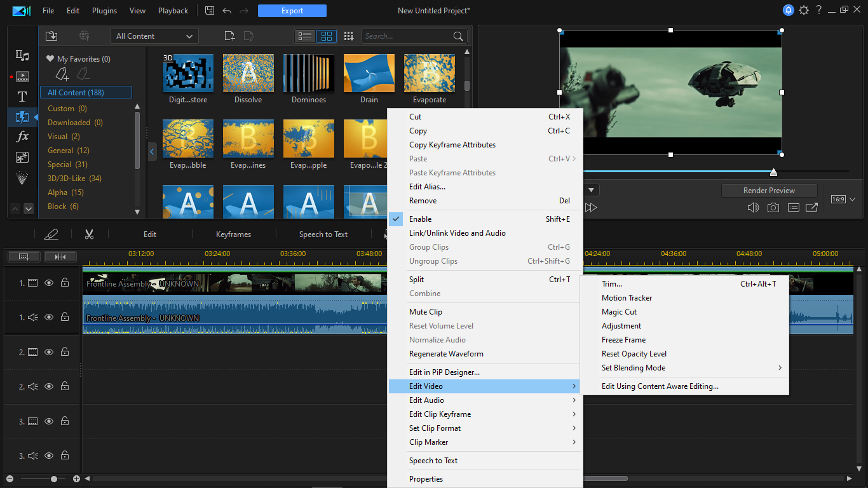Viewport: 868px width, 488px height.
Task: Open the fx Effect Room
Action: pos(22,137)
